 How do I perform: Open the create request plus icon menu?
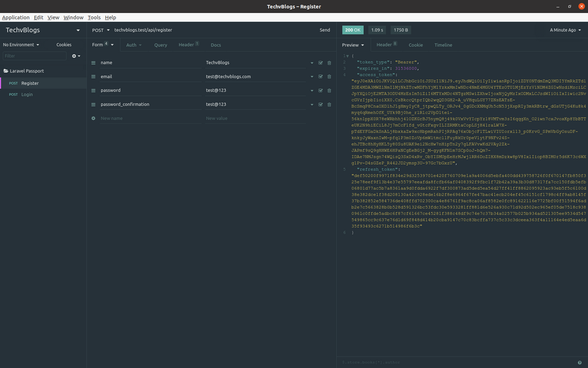(x=76, y=56)
